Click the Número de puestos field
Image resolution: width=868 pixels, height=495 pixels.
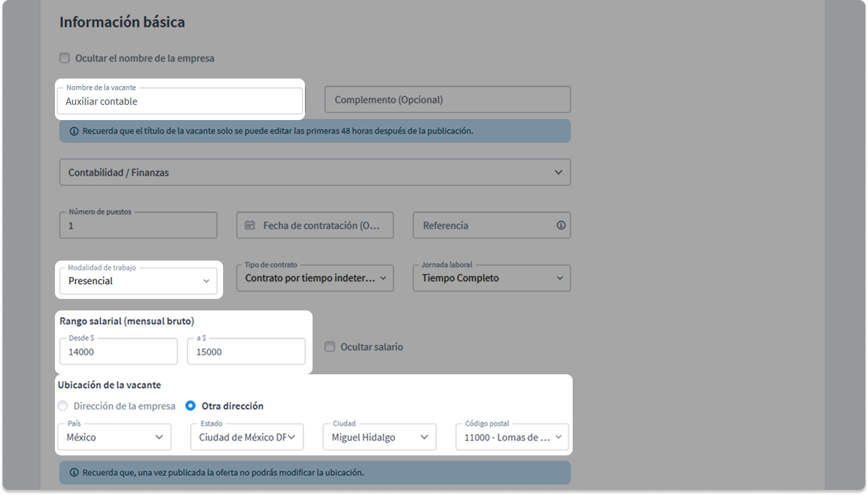[138, 226]
